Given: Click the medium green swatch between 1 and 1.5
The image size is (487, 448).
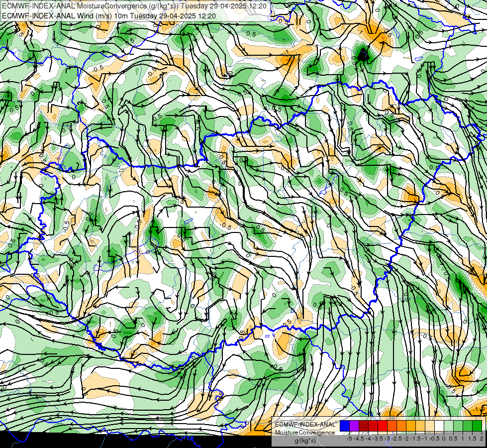Looking at the screenshot, I should pos(468,426).
